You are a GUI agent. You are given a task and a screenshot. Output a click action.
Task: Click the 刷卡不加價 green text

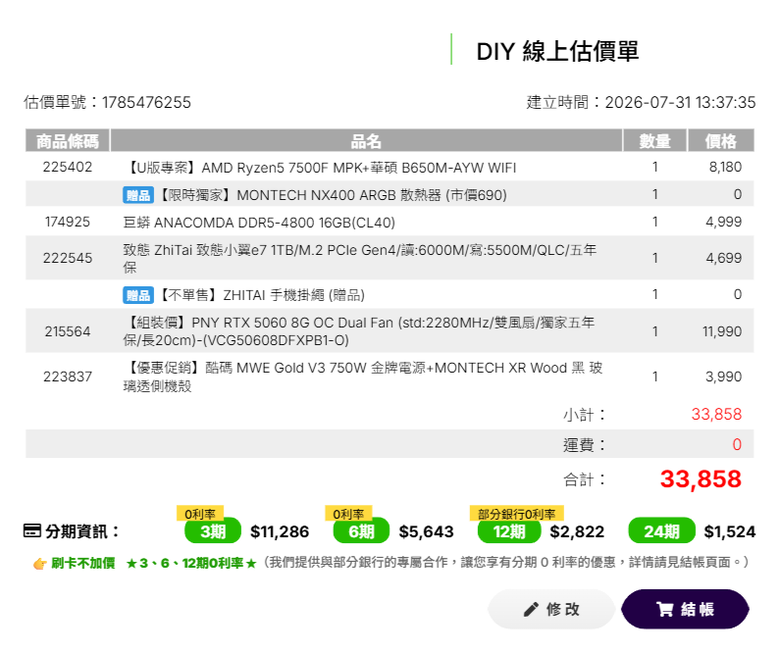[83, 563]
